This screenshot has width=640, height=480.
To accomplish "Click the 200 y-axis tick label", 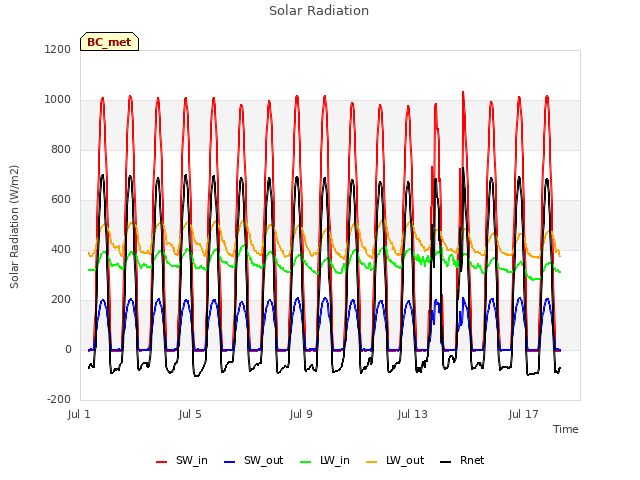I will coord(61,300).
